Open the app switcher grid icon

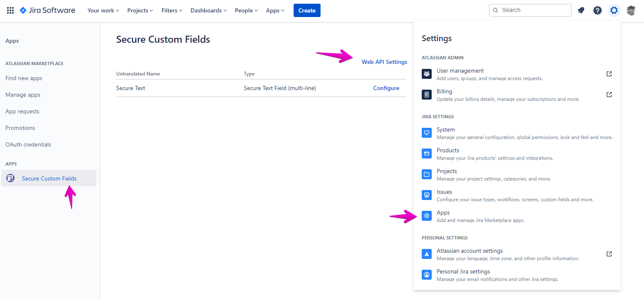[10, 10]
